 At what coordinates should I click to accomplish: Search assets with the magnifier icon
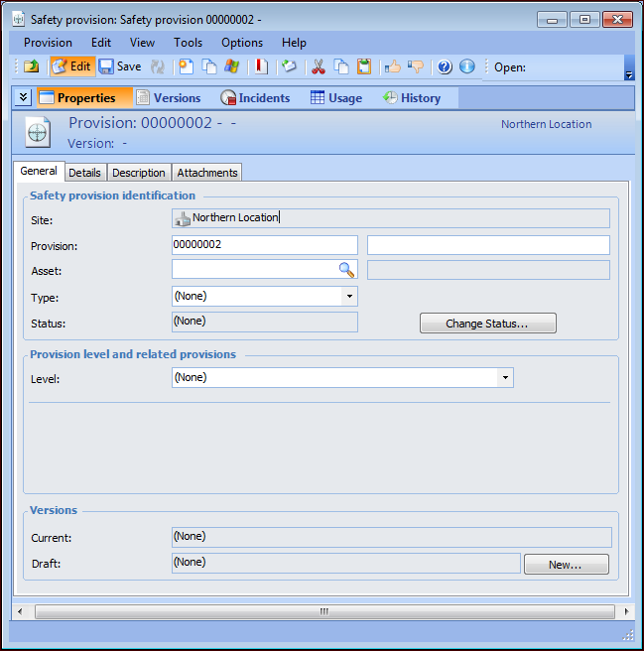coord(346,270)
